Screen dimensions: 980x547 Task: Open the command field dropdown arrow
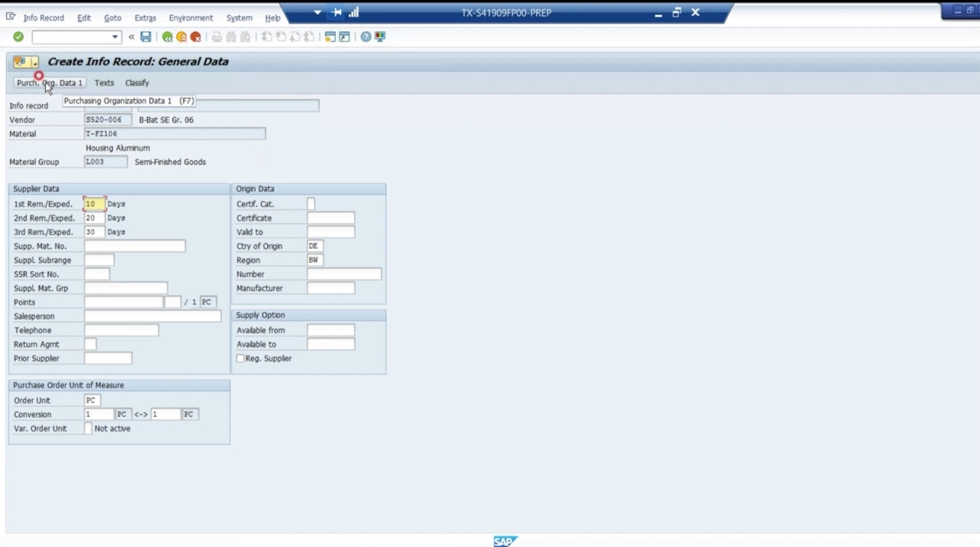point(115,37)
